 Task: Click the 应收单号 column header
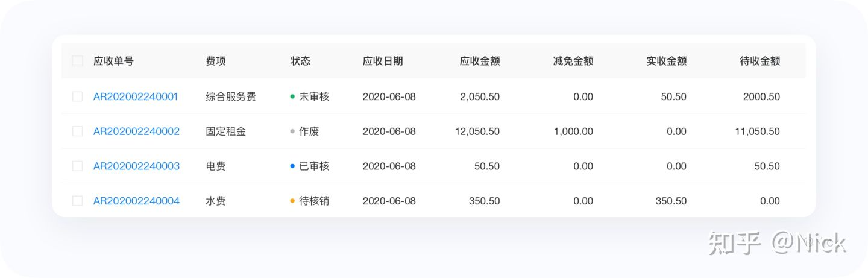click(x=113, y=61)
